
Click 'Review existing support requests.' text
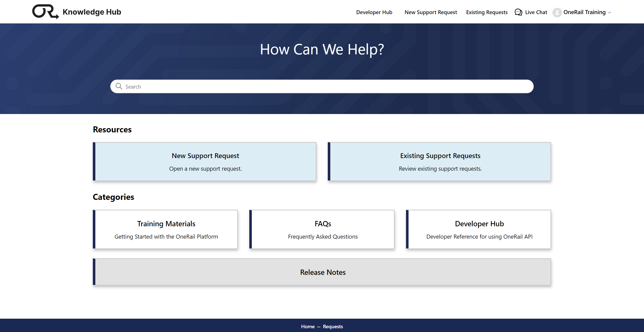(x=440, y=169)
